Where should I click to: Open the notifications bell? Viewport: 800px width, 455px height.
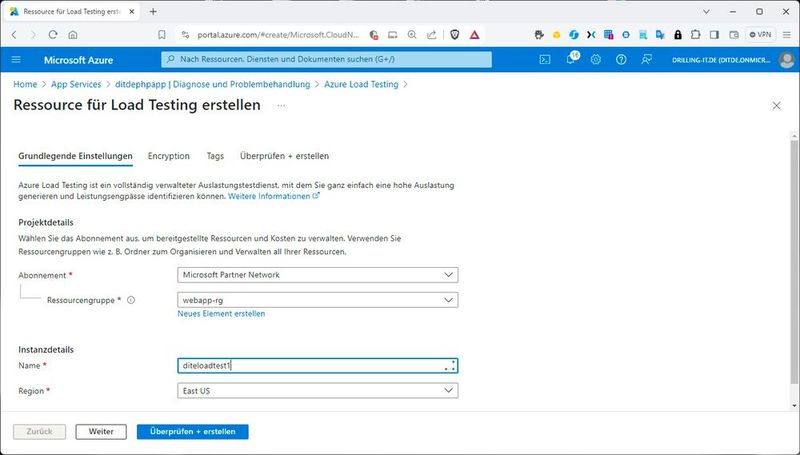571,59
